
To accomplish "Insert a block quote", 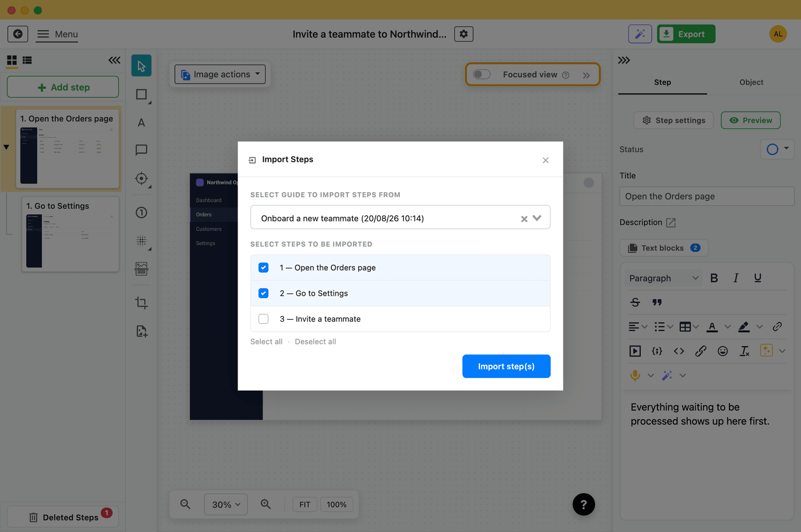I will click(657, 302).
